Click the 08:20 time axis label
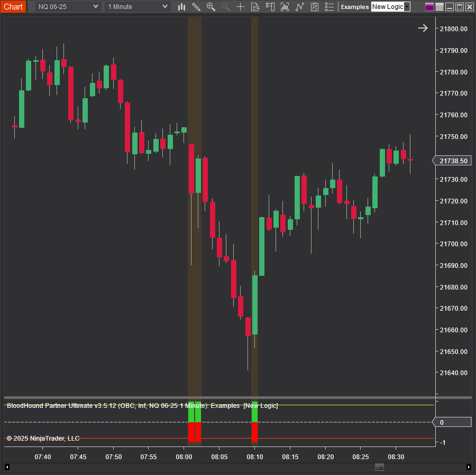Image resolution: width=476 pixels, height=475 pixels. [x=325, y=457]
